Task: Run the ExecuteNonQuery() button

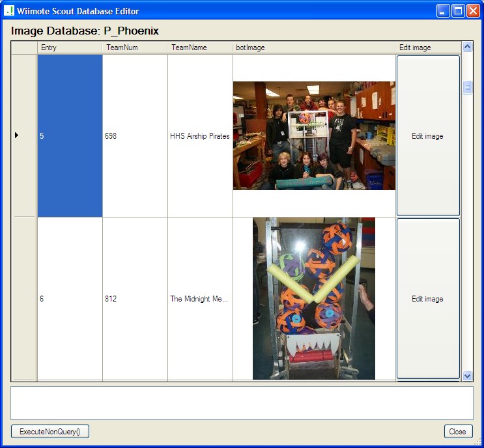Action: pos(50,431)
